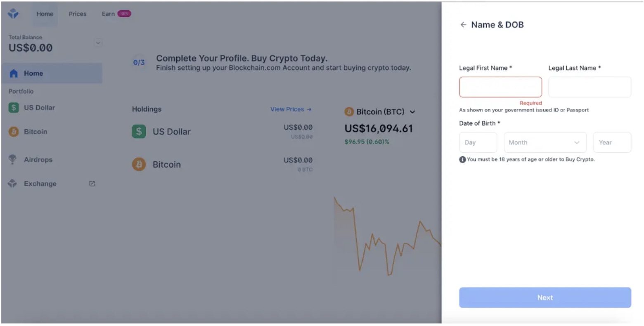Screen dimensions: 644x326
Task: Focus the Legal First Name input field
Action: coord(500,87)
